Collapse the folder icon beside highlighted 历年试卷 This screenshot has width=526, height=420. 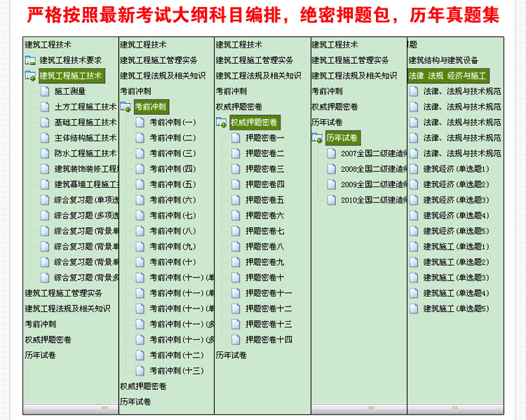pyautogui.click(x=317, y=138)
